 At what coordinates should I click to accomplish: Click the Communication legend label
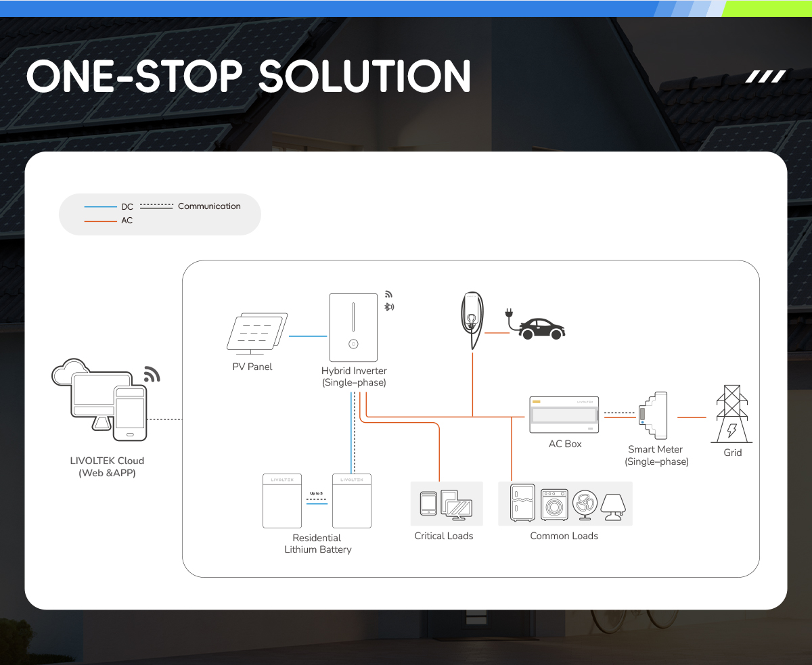(209, 206)
